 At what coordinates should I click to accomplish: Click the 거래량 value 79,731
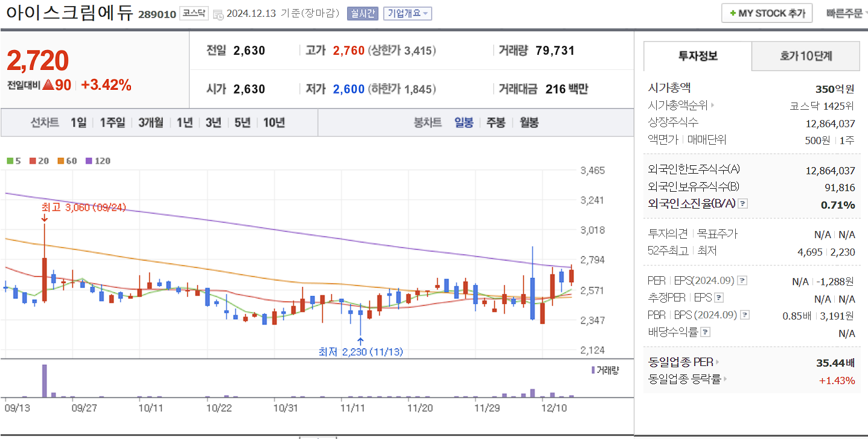click(x=555, y=51)
